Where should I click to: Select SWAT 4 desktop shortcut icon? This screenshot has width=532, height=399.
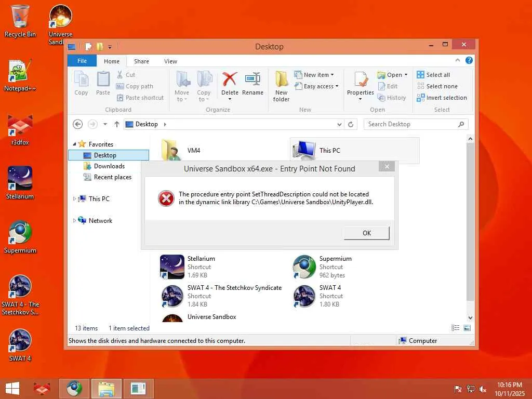click(20, 345)
